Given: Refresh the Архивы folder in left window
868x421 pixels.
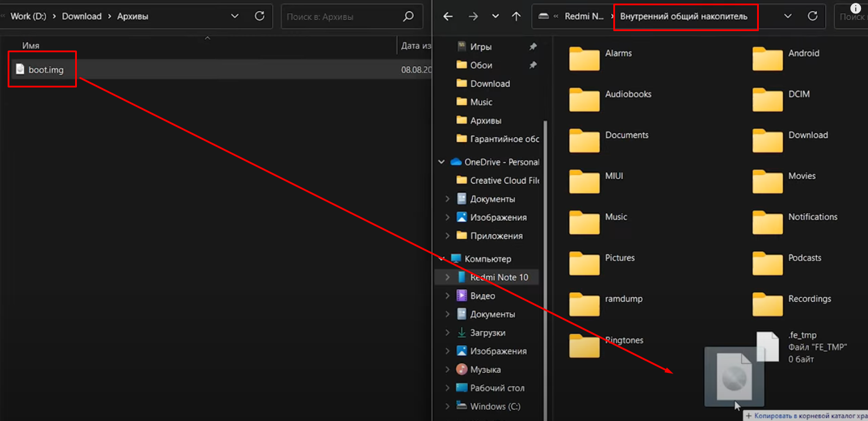Looking at the screenshot, I should tap(259, 16).
